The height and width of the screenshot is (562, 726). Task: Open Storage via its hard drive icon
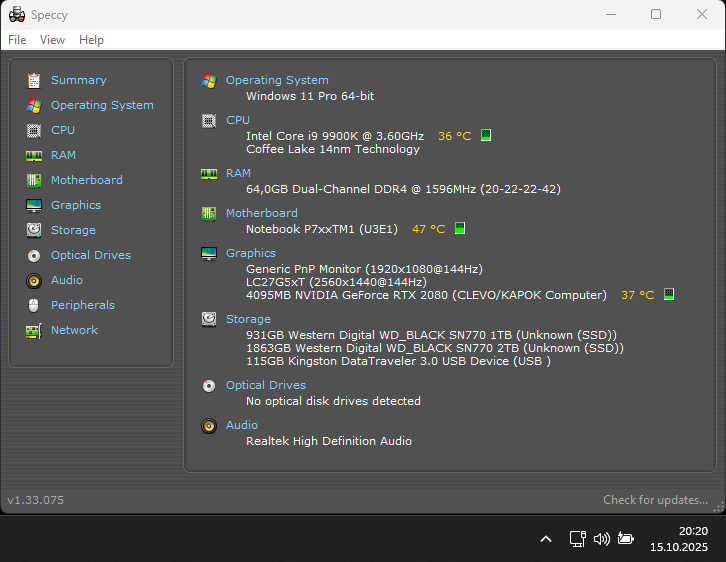pos(33,230)
